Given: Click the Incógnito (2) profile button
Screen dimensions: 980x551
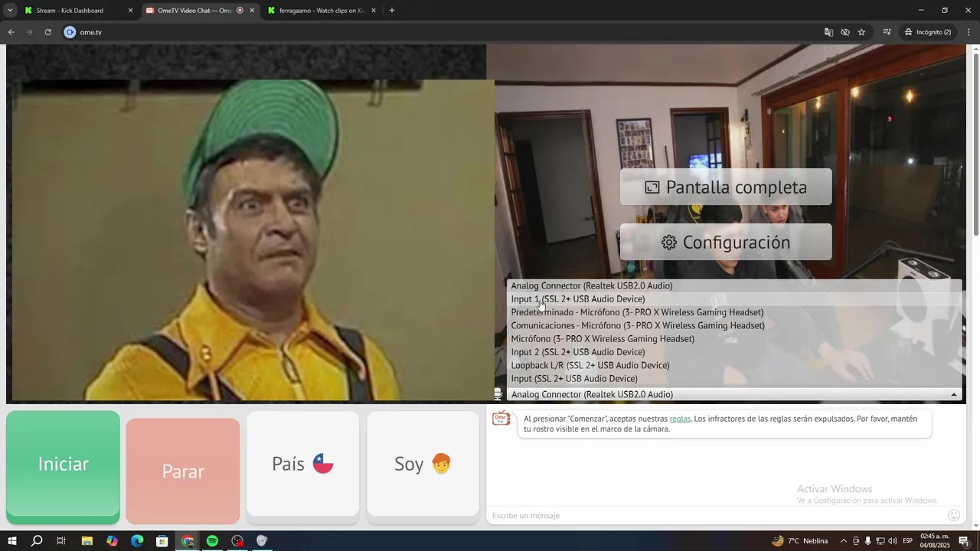Looking at the screenshot, I should point(928,32).
